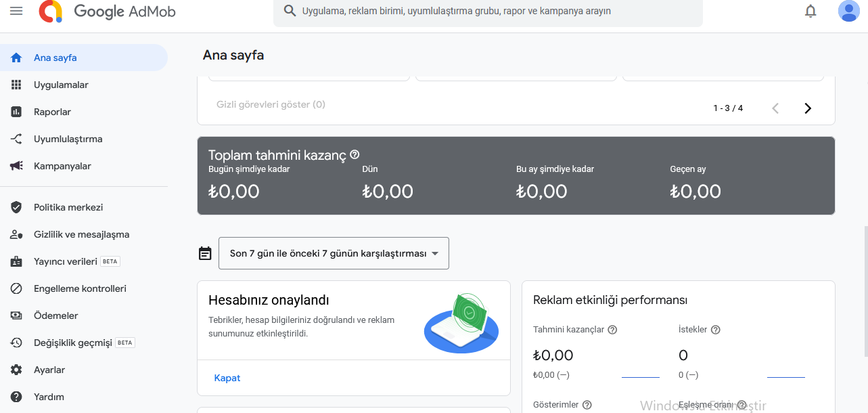The height and width of the screenshot is (413, 868).
Task: Go to next tasks page arrow
Action: pyautogui.click(x=807, y=108)
